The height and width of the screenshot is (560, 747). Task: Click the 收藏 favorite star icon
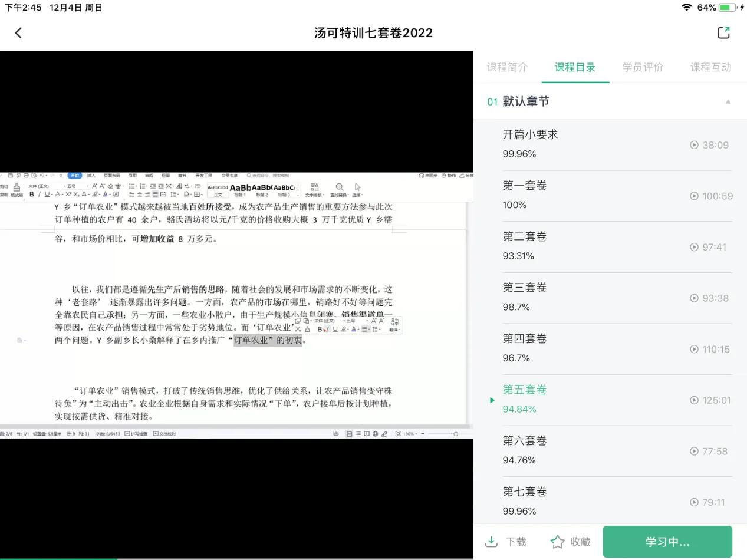(x=558, y=541)
